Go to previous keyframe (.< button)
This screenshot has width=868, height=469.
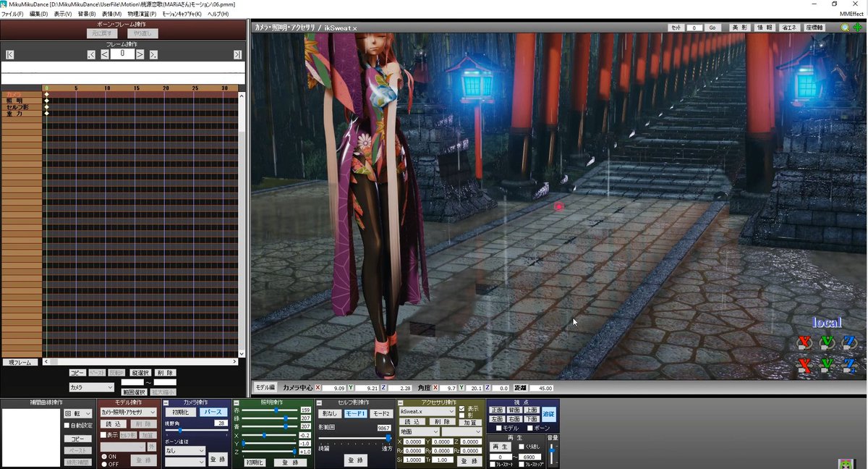tap(91, 55)
